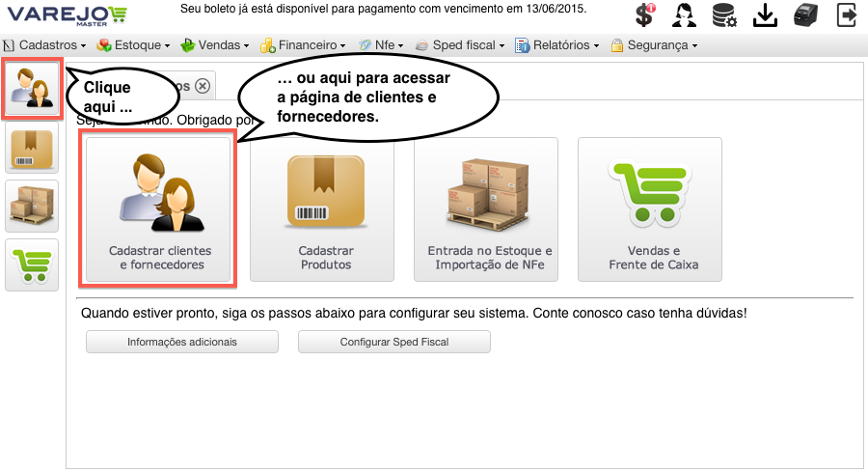This screenshot has width=868, height=472.
Task: Close the open tab with X
Action: point(203,87)
